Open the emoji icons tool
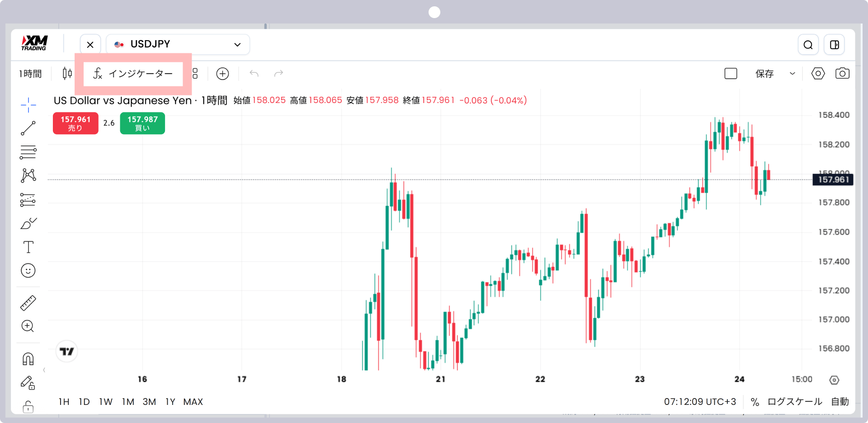The height and width of the screenshot is (423, 868). [x=28, y=271]
